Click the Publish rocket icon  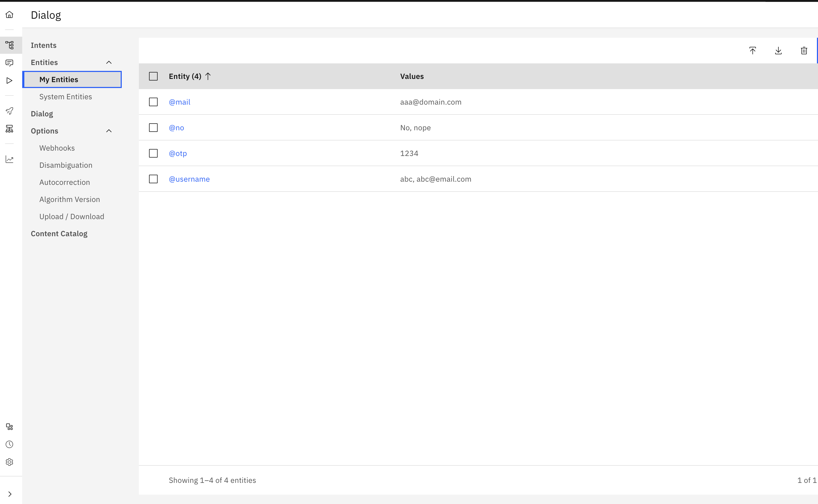pyautogui.click(x=9, y=111)
